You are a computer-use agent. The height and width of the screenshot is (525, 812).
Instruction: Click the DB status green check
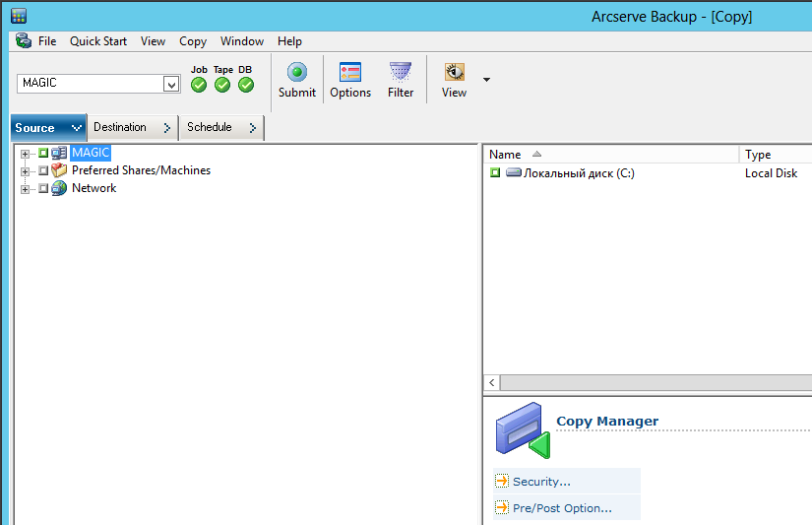[x=246, y=85]
